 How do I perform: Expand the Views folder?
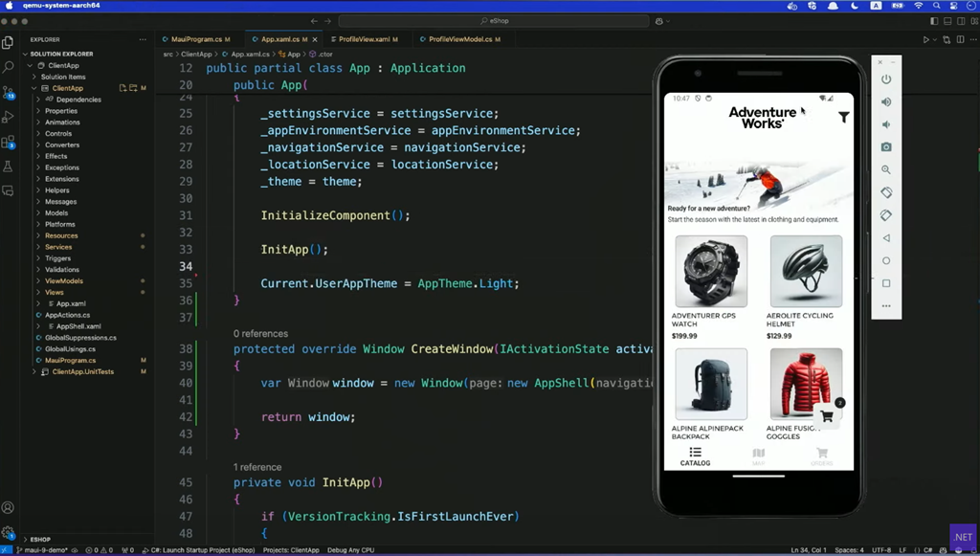pyautogui.click(x=38, y=293)
